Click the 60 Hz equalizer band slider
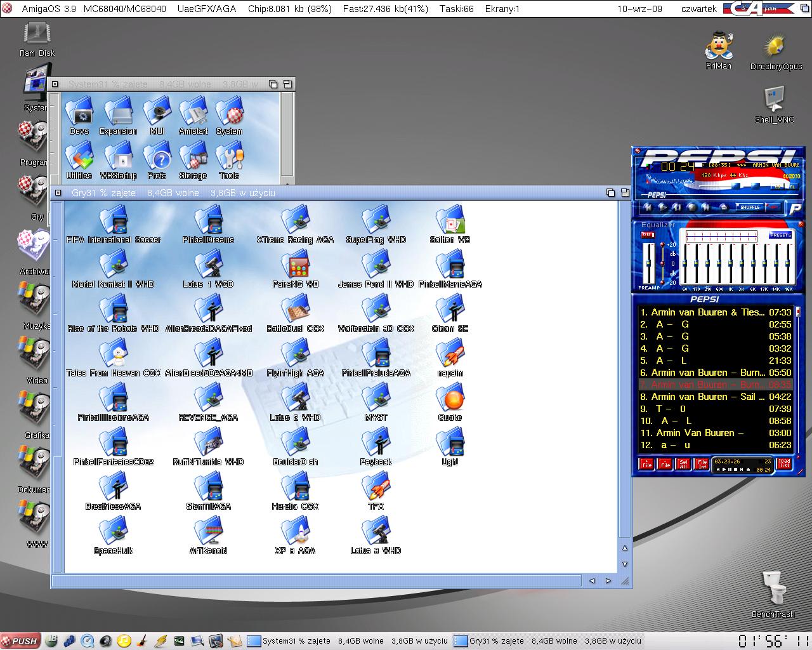The image size is (812, 650). [684, 263]
